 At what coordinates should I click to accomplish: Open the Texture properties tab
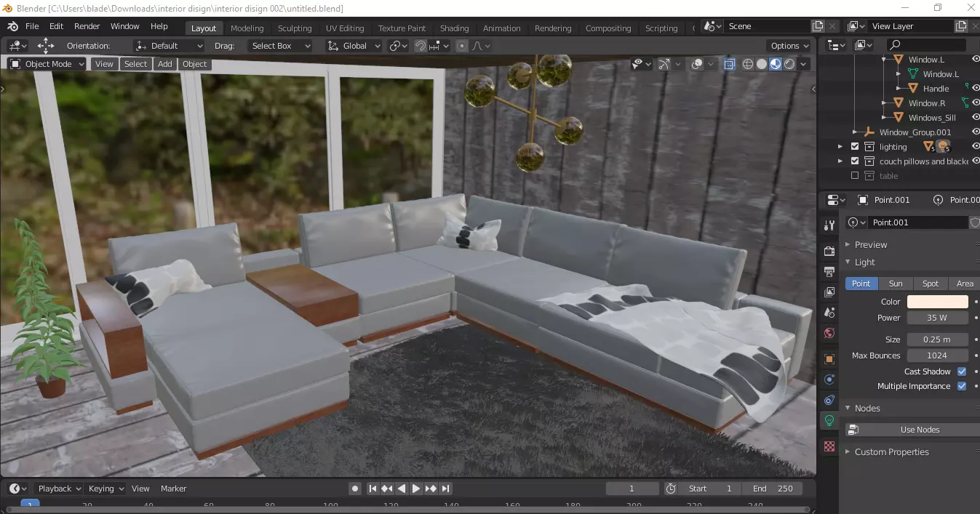coord(829,446)
